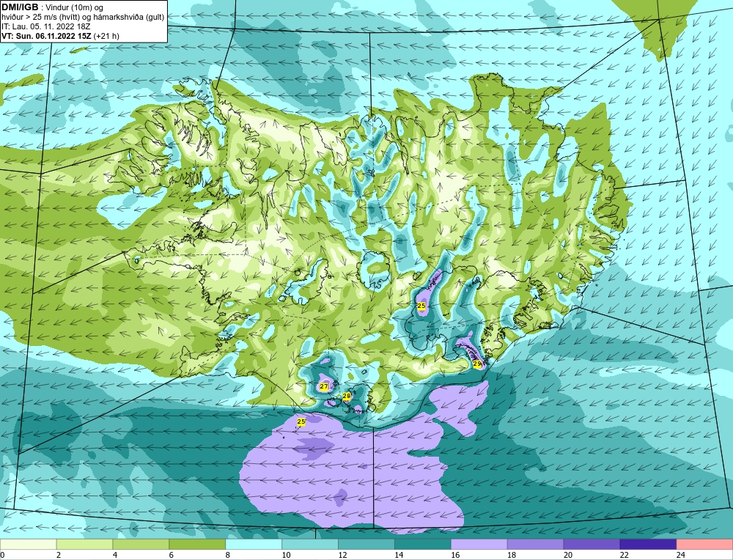Click the inland gust label 25 on the glacier
The image size is (733, 560).
tap(421, 306)
